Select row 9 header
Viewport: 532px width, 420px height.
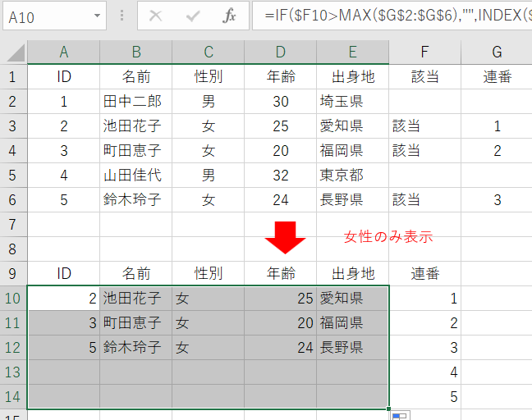click(x=13, y=273)
